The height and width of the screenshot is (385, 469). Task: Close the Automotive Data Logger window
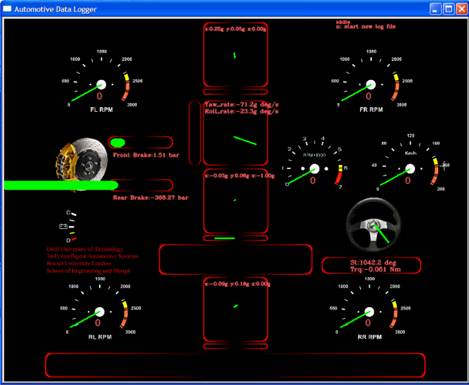point(461,9)
